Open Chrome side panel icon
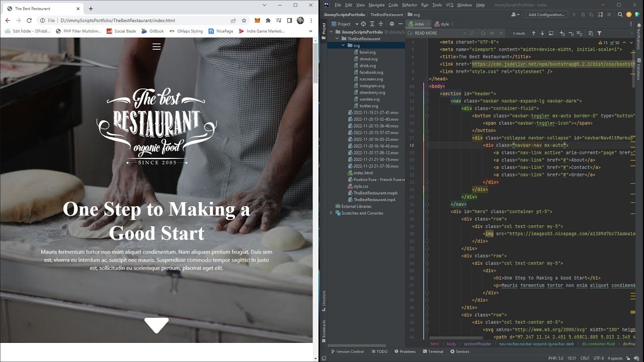 pos(289,21)
